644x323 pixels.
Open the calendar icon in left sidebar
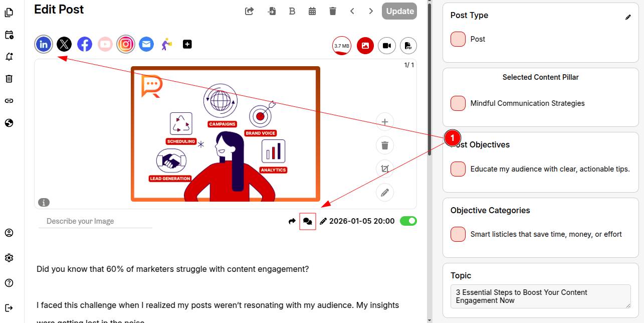[9, 35]
